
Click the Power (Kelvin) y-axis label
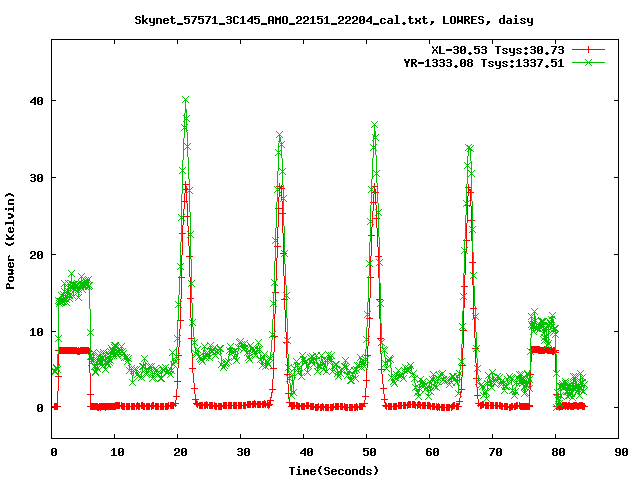pyautogui.click(x=10, y=241)
